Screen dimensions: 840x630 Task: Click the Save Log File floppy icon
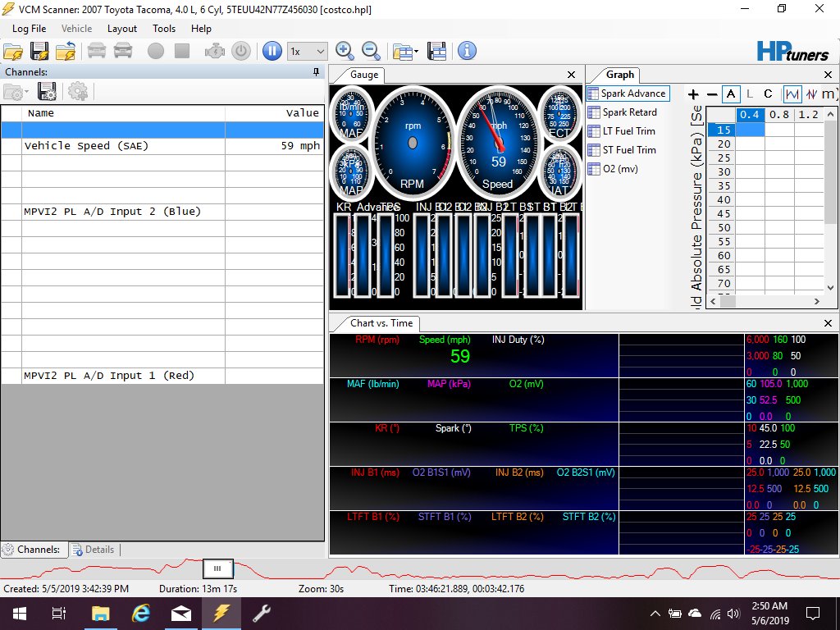tap(39, 52)
